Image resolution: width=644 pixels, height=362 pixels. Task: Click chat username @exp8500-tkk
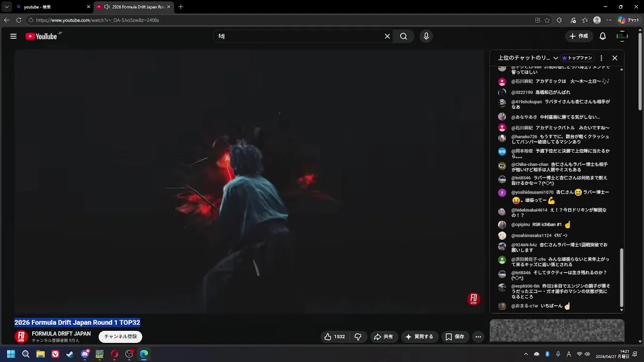pos(526,286)
